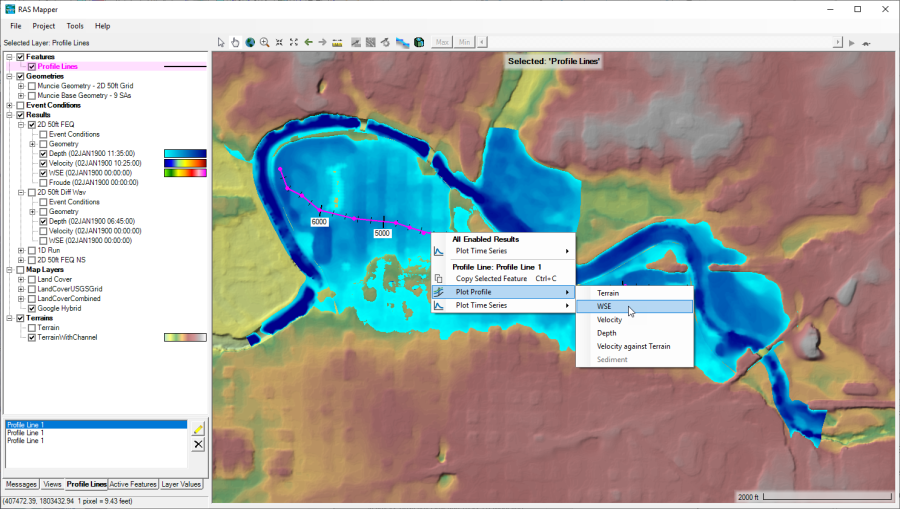Click the Zoom In magnifier tool

(x=265, y=42)
